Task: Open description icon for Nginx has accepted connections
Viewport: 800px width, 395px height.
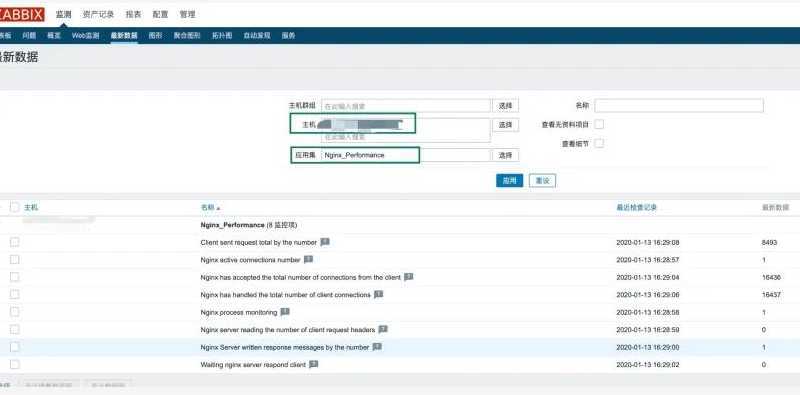Action: click(x=409, y=277)
